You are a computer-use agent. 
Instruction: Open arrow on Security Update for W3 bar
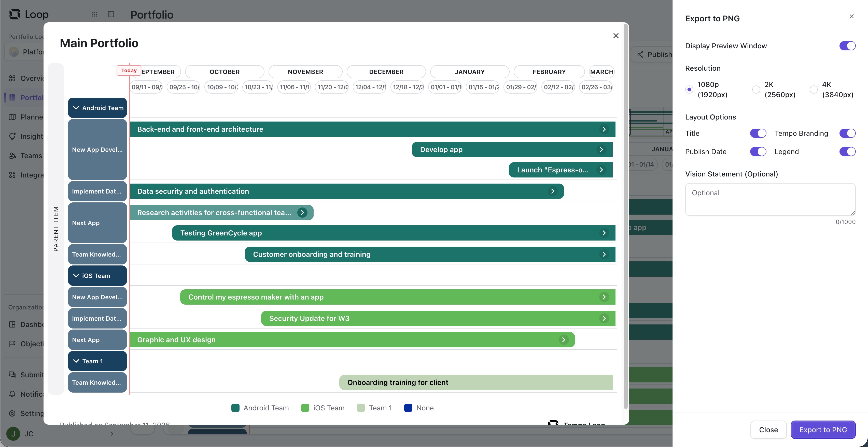coord(604,318)
